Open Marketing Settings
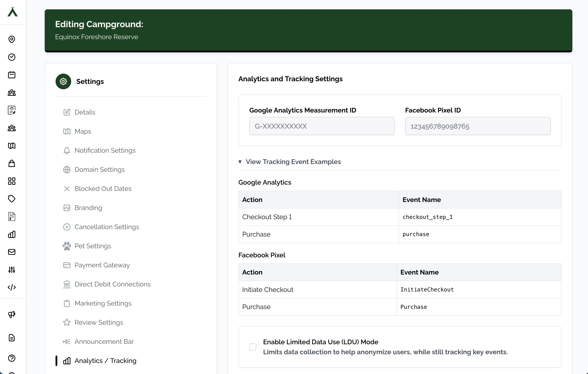The image size is (588, 374). [x=103, y=303]
